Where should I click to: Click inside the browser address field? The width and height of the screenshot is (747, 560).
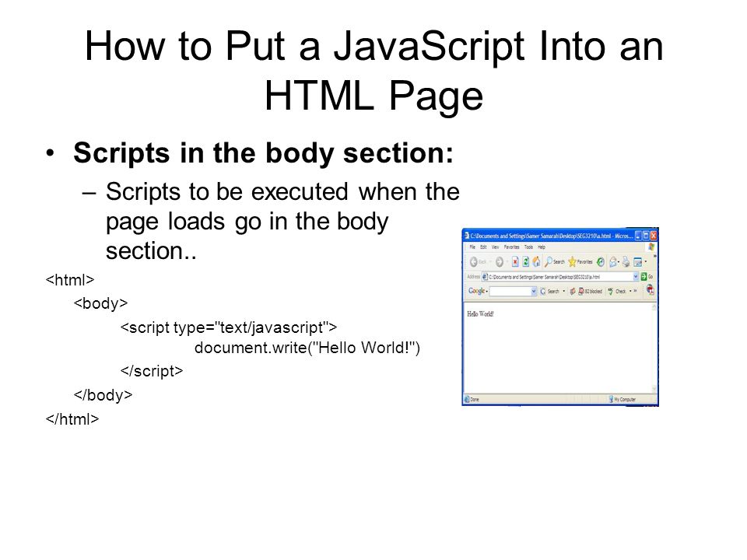click(x=559, y=277)
